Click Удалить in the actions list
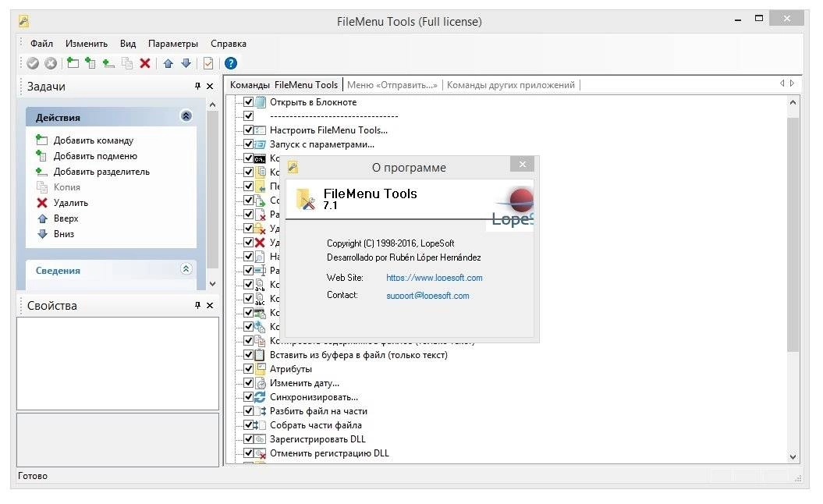The image size is (823, 504). point(71,203)
